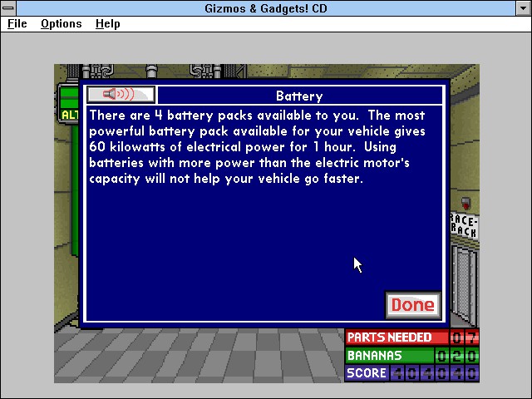Click the Battery dialog title
The width and height of the screenshot is (532, 399).
[x=299, y=96]
